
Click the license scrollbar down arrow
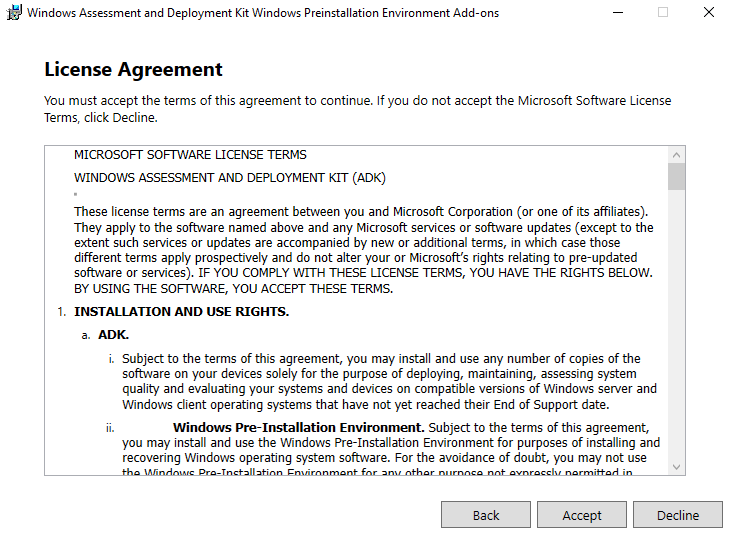(x=677, y=466)
